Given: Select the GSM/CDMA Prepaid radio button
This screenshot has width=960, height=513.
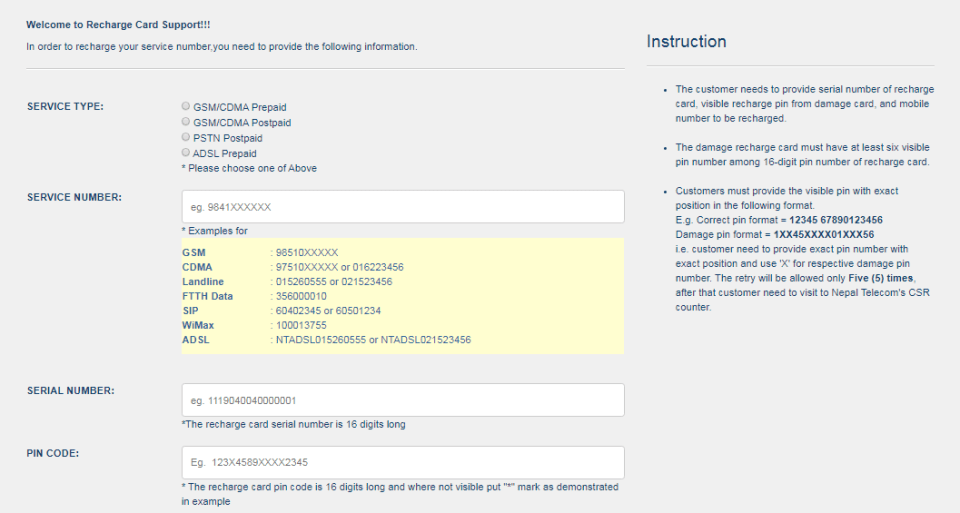Looking at the screenshot, I should [x=186, y=107].
